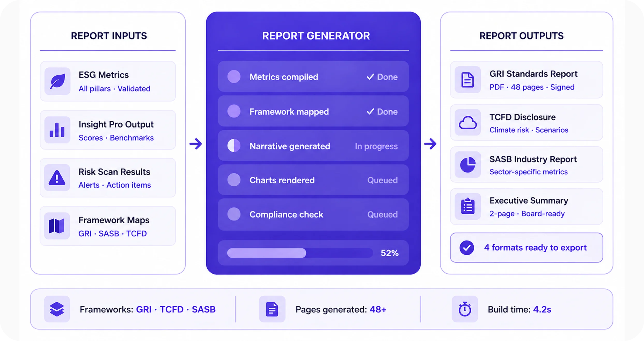Click 'Sector-specific metrics' subtitle
Image resolution: width=644 pixels, height=341 pixels.
[x=529, y=172]
